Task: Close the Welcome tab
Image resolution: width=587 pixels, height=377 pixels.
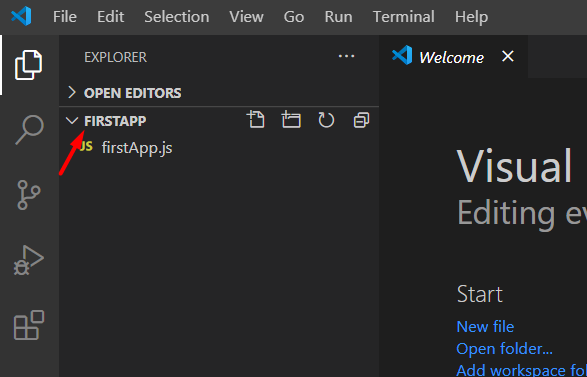Action: tap(508, 57)
